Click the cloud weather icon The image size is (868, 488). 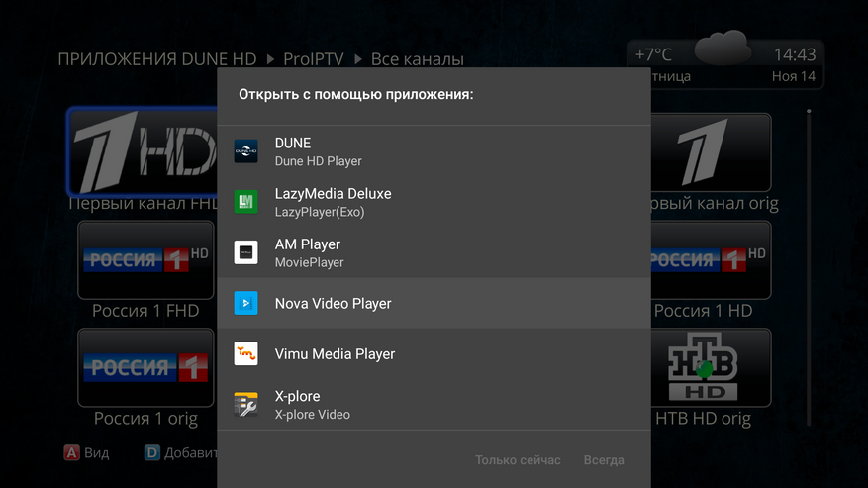coord(723,48)
